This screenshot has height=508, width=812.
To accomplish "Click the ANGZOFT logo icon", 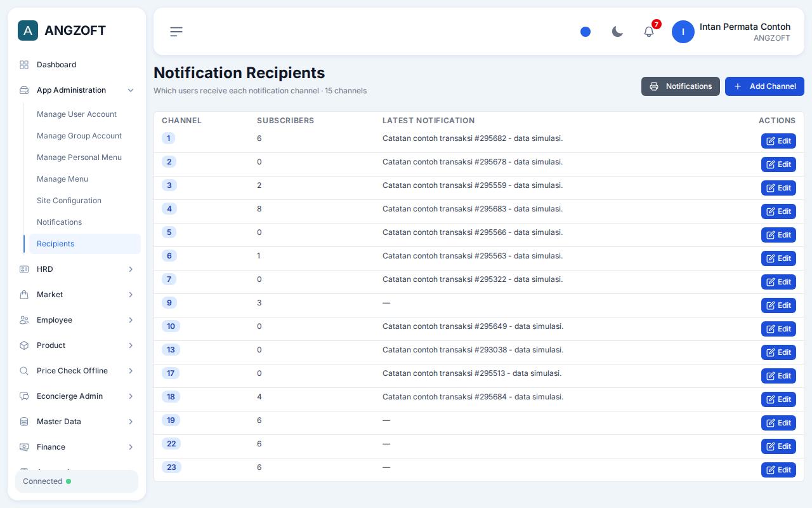I will 28,30.
